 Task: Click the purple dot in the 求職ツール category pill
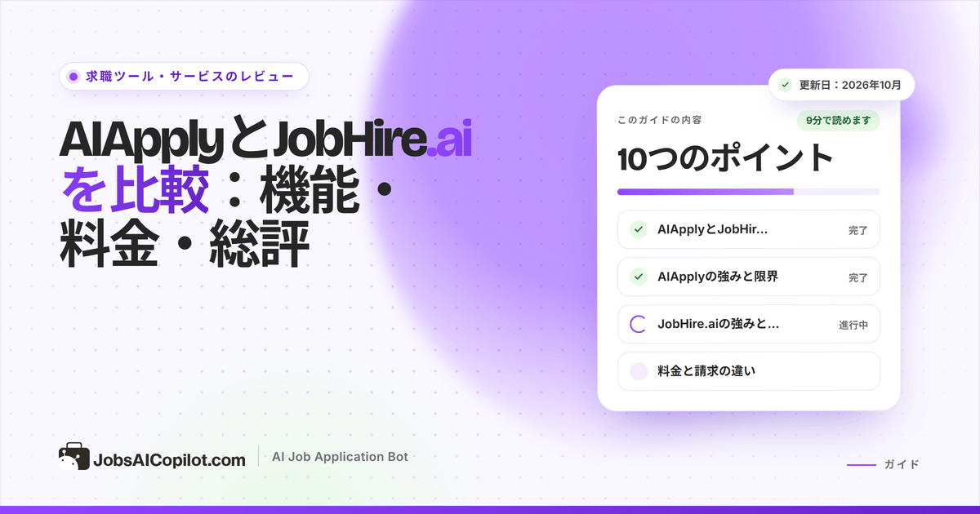pyautogui.click(x=73, y=77)
